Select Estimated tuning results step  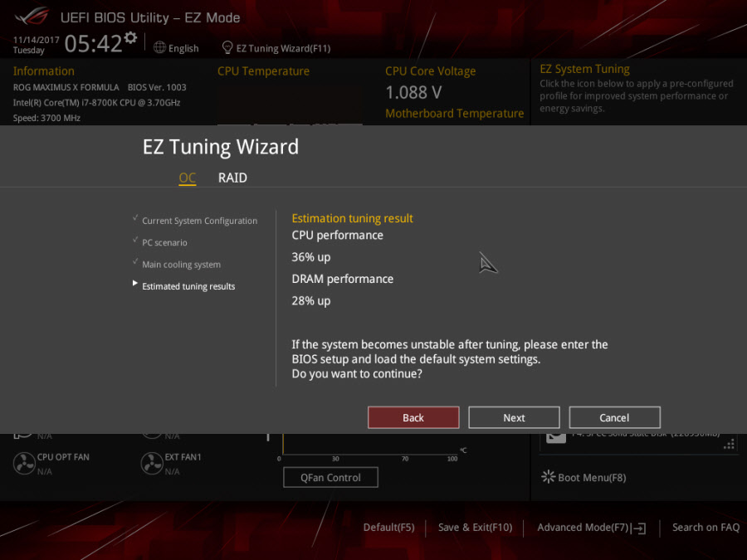tap(188, 286)
